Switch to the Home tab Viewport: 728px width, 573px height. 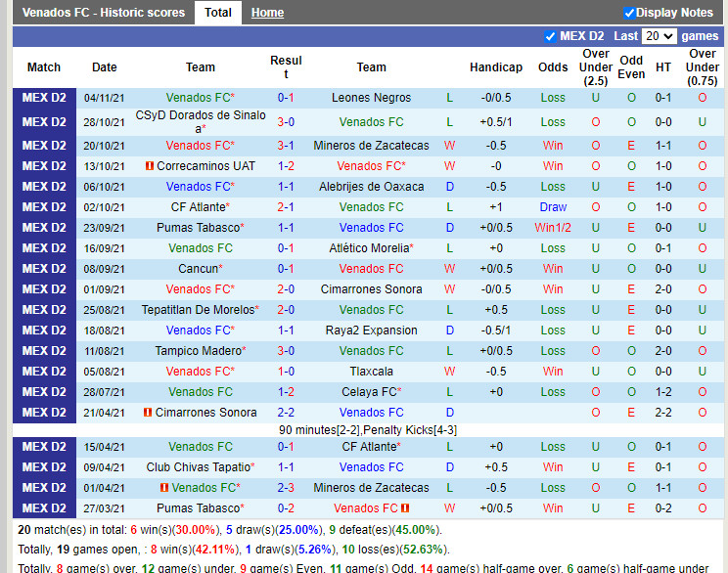pos(267,13)
